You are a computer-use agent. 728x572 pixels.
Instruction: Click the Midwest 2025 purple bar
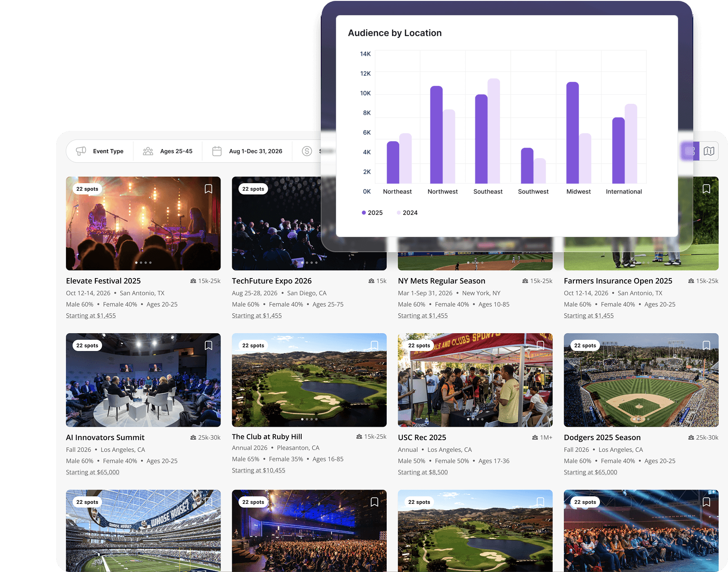(572, 134)
